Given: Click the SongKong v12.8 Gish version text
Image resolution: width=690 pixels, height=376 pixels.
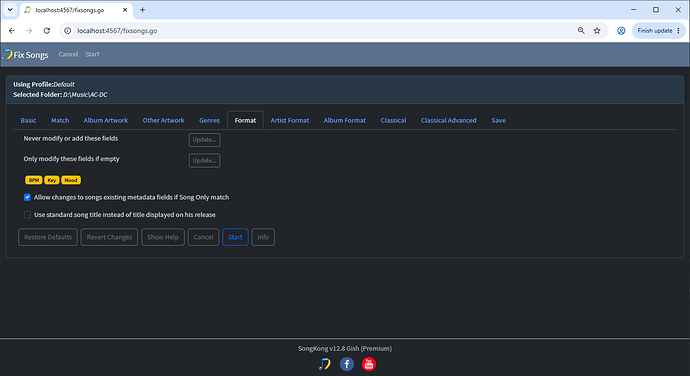Looking at the screenshot, I should pos(345,349).
